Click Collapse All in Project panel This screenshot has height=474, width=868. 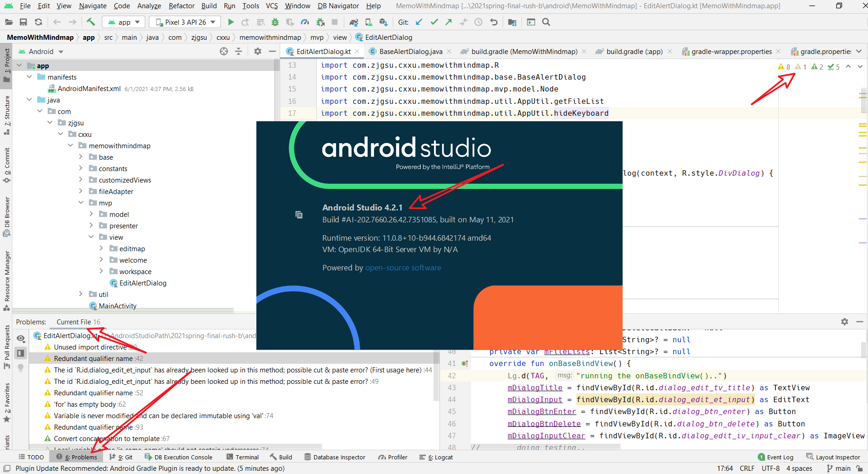[x=239, y=51]
